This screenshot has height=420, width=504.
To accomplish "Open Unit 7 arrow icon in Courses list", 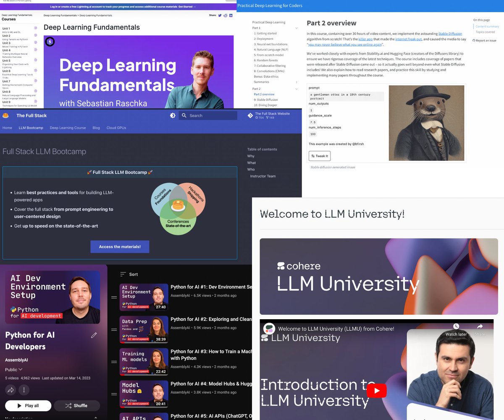I will point(36,81).
